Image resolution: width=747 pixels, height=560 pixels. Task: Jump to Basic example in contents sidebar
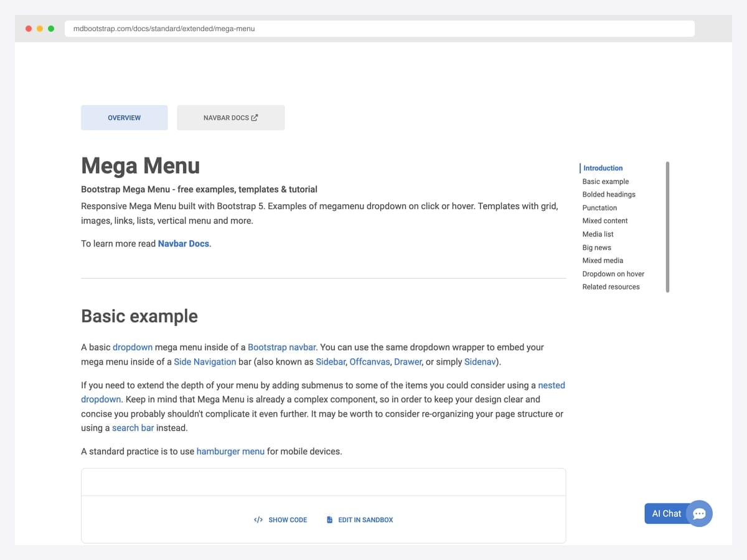click(606, 182)
